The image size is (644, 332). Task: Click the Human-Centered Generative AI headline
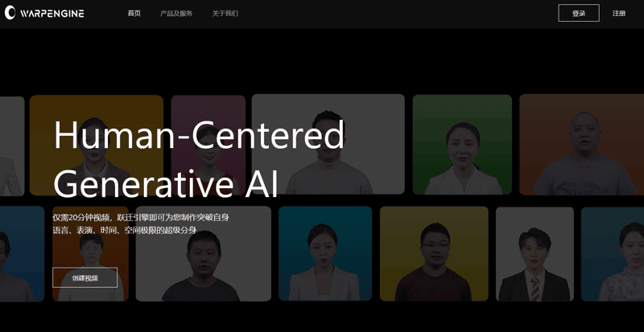point(199,159)
